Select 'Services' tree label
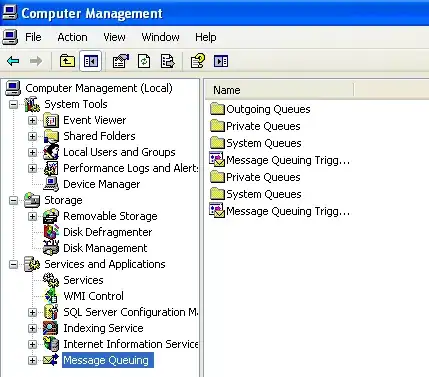The height and width of the screenshot is (377, 429). click(83, 280)
